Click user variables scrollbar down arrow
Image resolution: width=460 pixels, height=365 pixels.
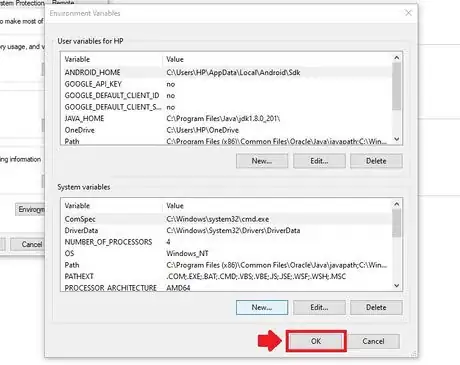click(x=396, y=139)
